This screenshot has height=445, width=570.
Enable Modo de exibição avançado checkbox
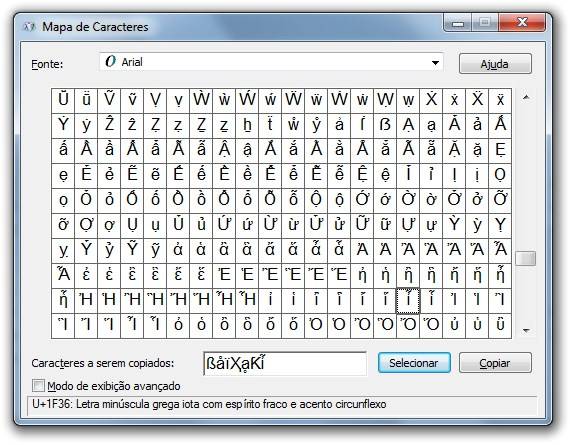click(38, 386)
